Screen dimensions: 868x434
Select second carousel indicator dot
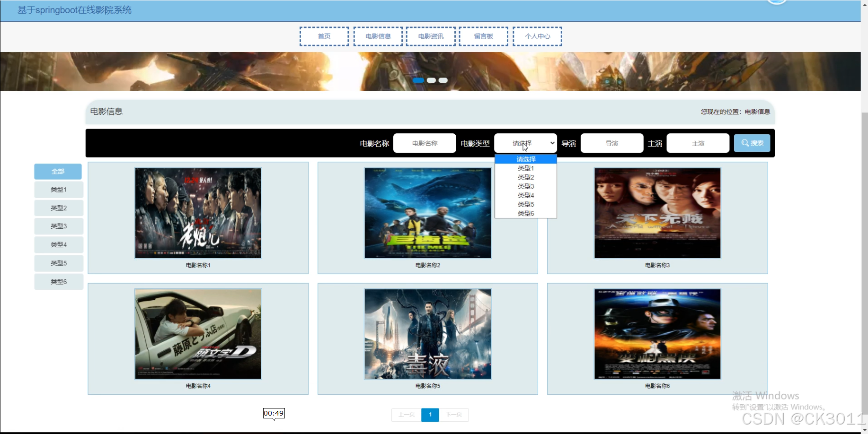coord(431,80)
